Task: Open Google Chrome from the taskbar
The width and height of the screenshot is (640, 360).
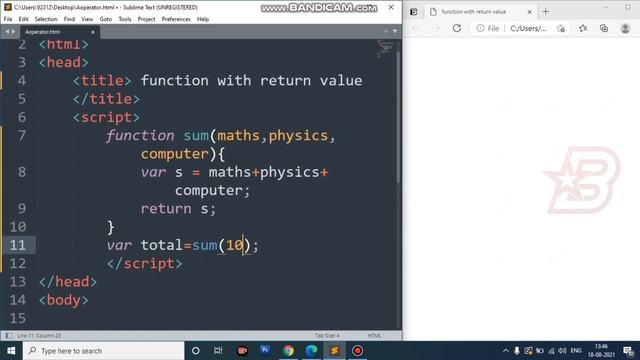Action: [x=289, y=351]
